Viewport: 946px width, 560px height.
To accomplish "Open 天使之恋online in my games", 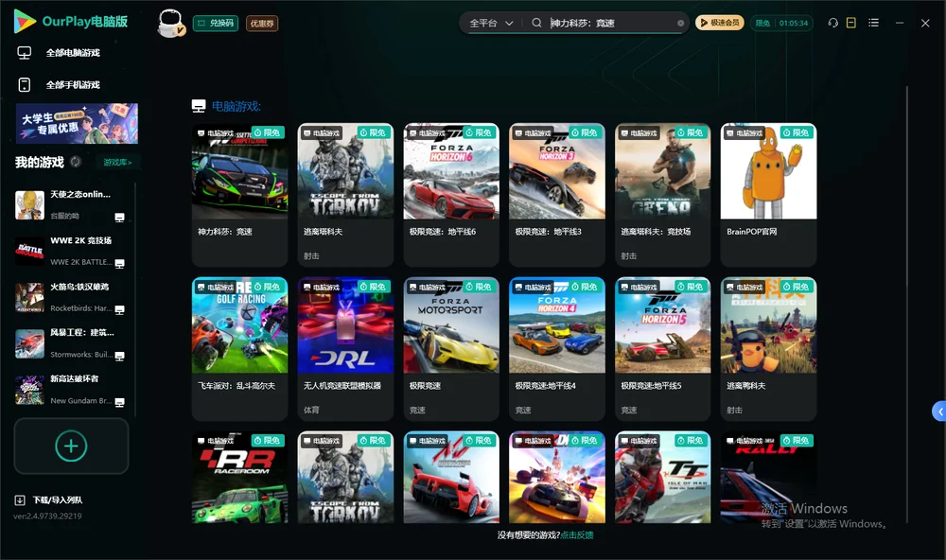I will [71, 205].
